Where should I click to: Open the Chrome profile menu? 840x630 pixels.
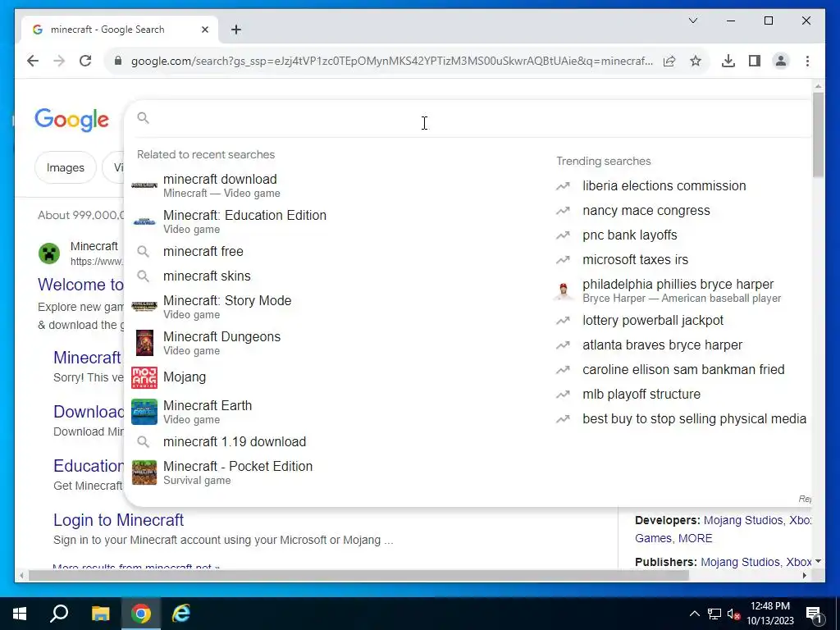781,61
